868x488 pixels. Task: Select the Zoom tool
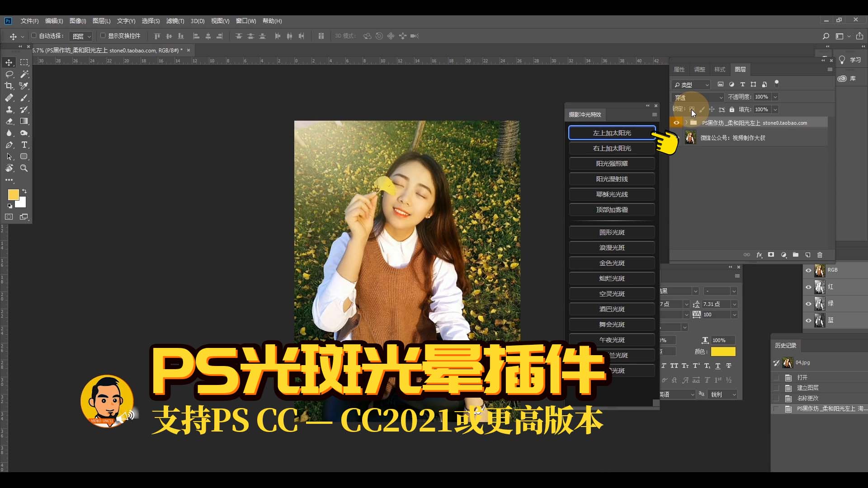24,168
